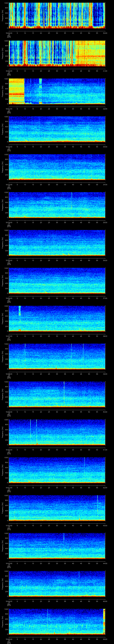Click the 18:42:00 spectrogram panel

(x=57, y=508)
